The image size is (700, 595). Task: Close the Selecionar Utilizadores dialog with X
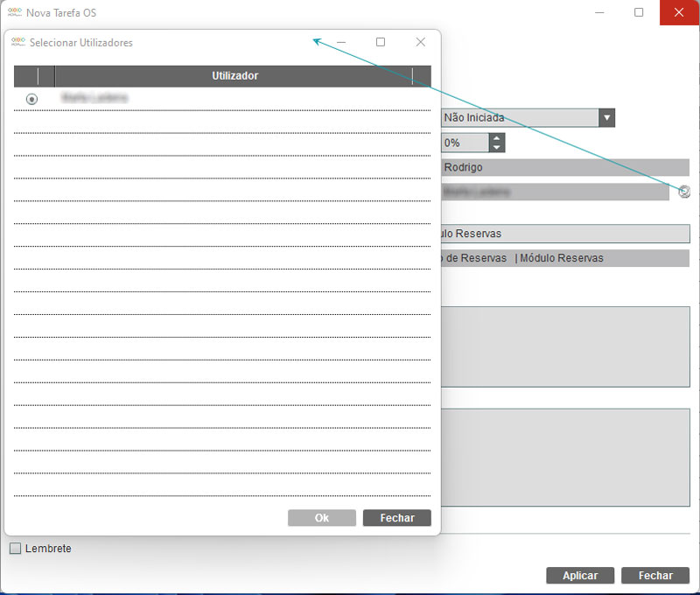pos(420,42)
